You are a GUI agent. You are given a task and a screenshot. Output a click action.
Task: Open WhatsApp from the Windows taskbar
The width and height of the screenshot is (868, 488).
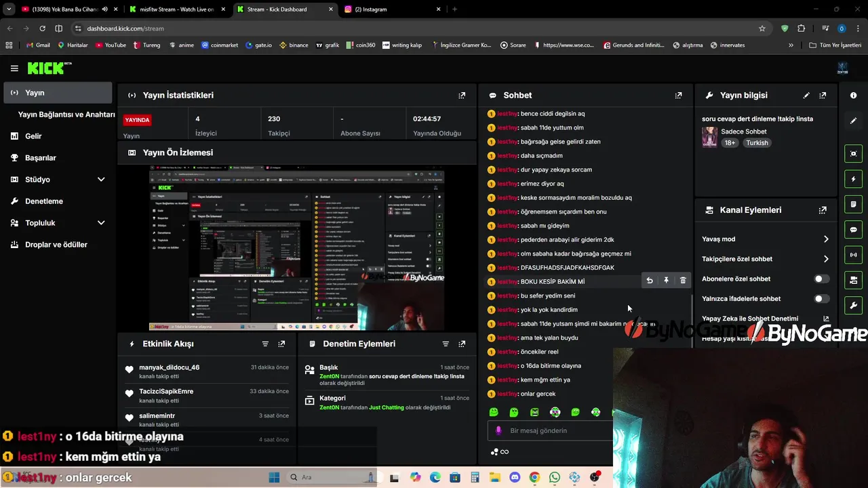(x=555, y=478)
